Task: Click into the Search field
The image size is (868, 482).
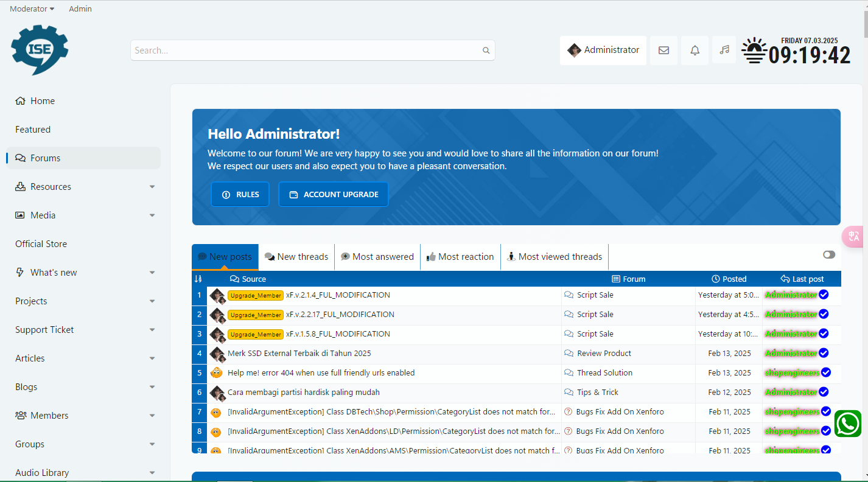Action: pos(312,51)
